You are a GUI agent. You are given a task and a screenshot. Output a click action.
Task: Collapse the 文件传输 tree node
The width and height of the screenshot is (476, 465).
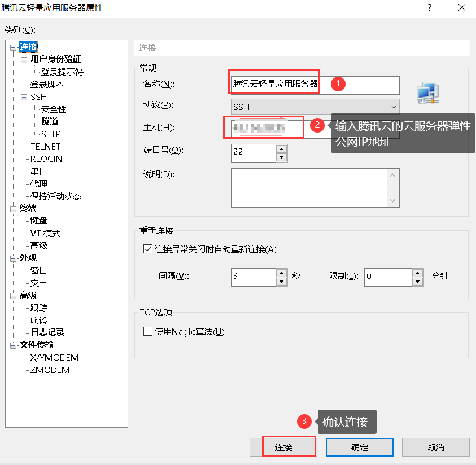pos(13,345)
